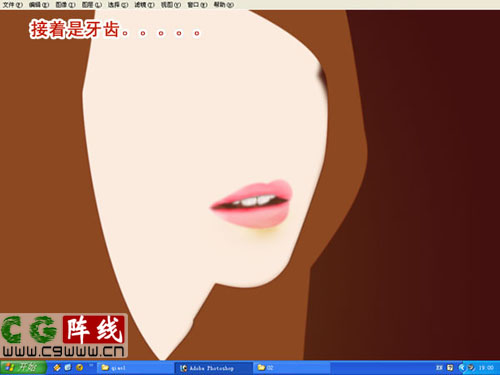Open the 文件 (File) menu

(x=13, y=5)
